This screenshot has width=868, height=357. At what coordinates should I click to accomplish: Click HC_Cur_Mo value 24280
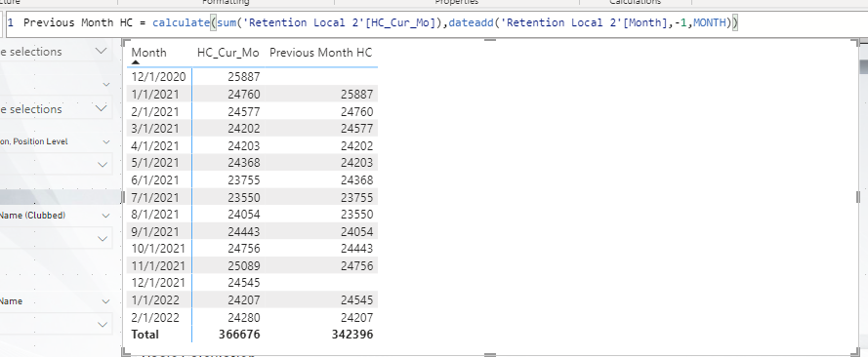243,318
